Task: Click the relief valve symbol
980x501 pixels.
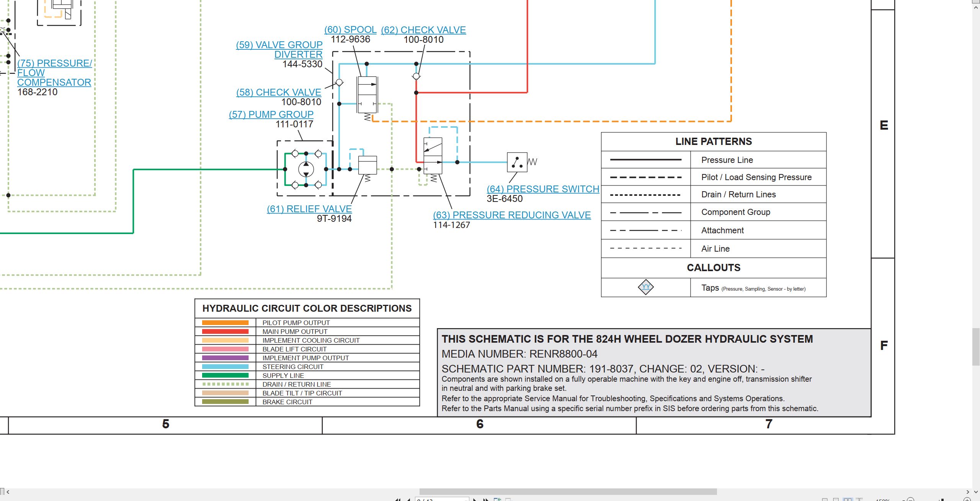Action: click(x=367, y=165)
